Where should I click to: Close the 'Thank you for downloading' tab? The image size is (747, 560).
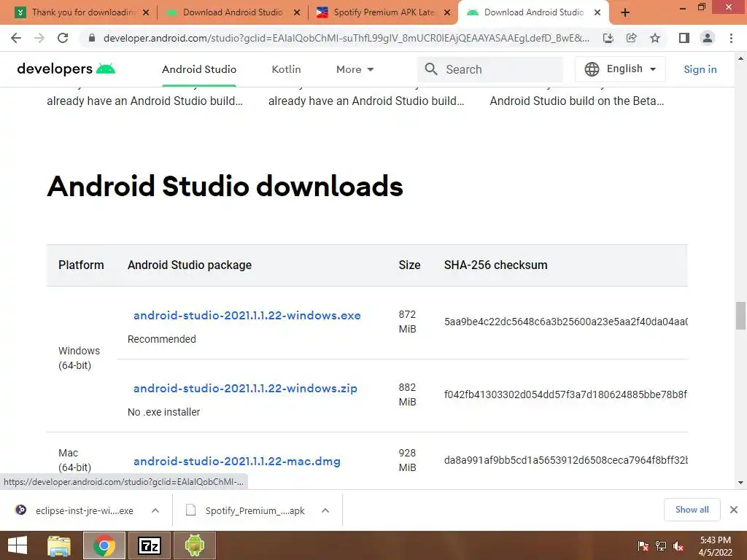click(x=146, y=13)
